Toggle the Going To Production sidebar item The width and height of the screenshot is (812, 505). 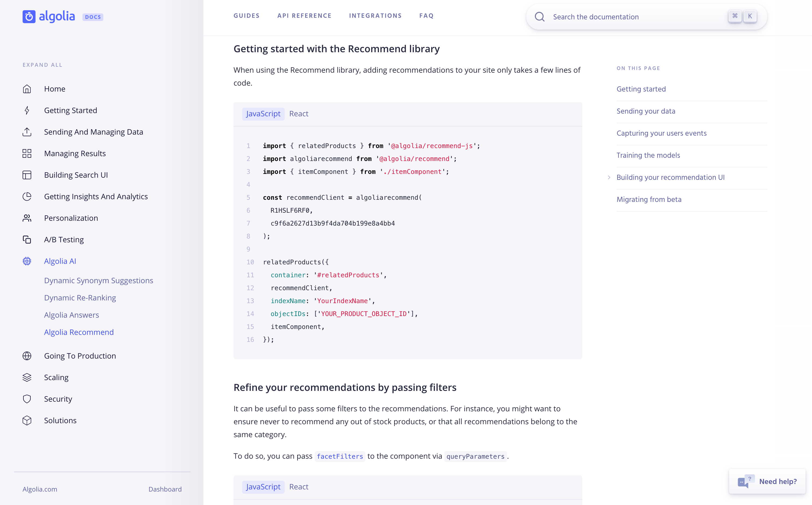(80, 356)
